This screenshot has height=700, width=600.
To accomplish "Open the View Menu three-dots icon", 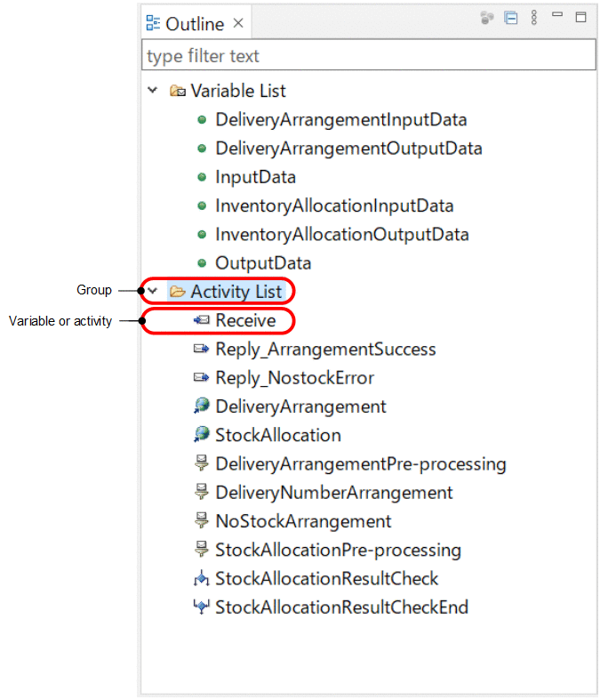I will [x=534, y=18].
